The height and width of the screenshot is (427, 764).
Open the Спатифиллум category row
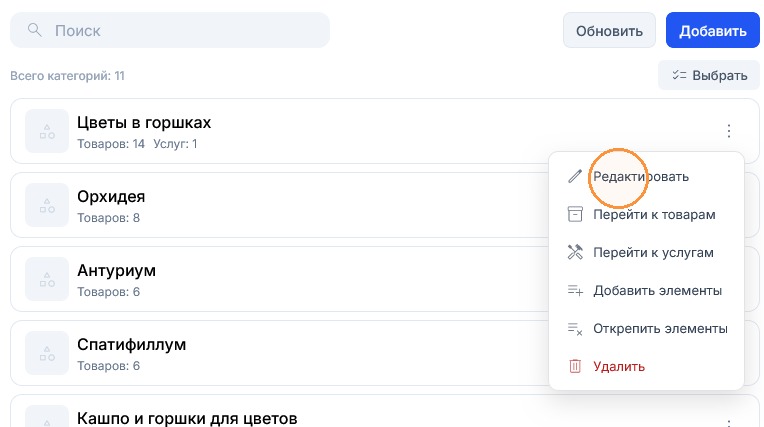point(279,353)
